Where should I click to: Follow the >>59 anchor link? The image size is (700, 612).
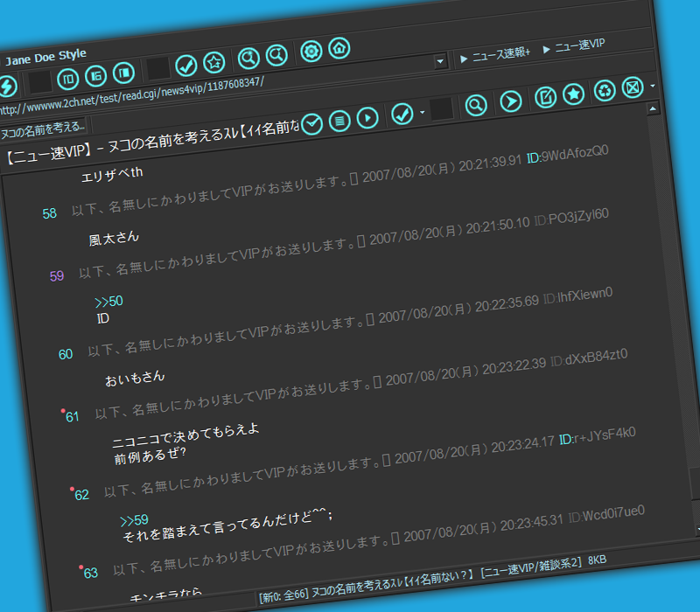tap(135, 520)
